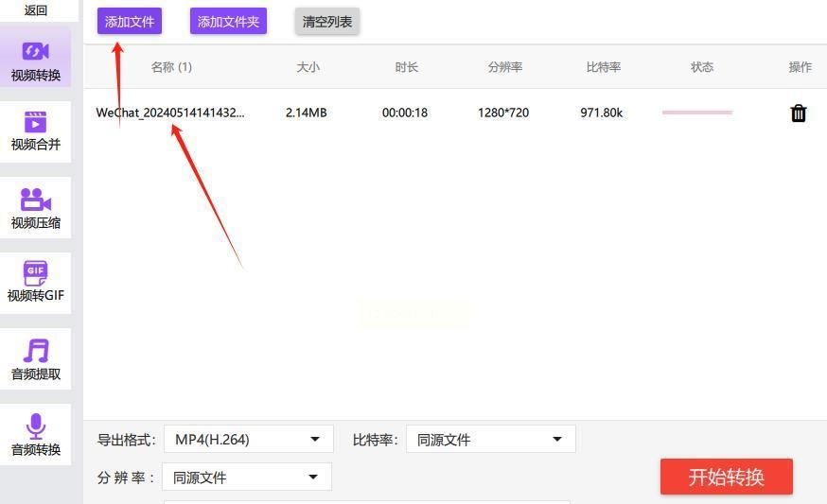Image resolution: width=827 pixels, height=504 pixels.
Task: Open the 视频合并 video merge tool
Action: point(35,131)
